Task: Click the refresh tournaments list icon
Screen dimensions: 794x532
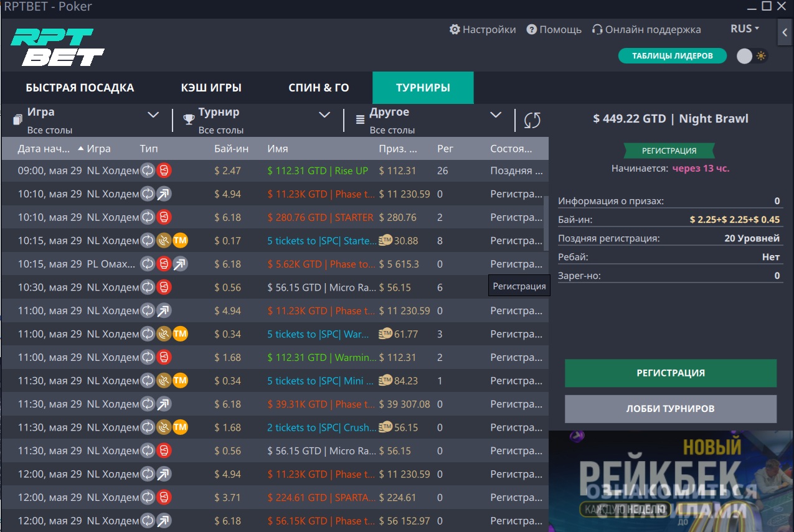Action: click(x=532, y=120)
